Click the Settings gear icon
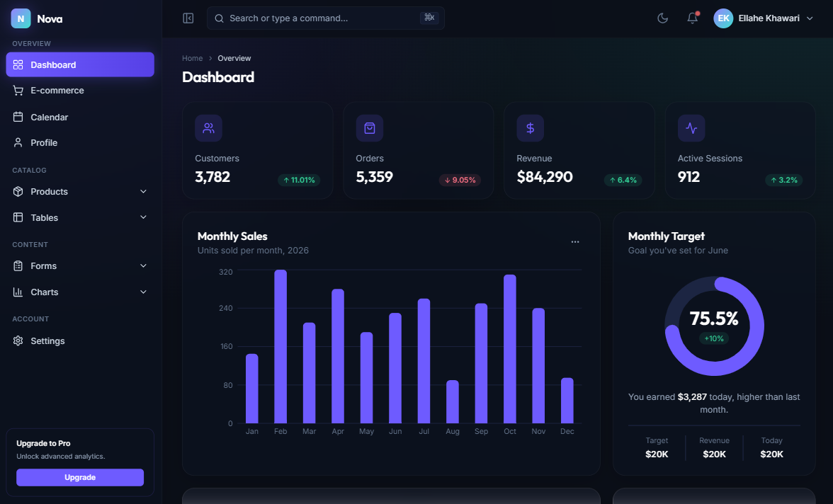 pyautogui.click(x=18, y=341)
